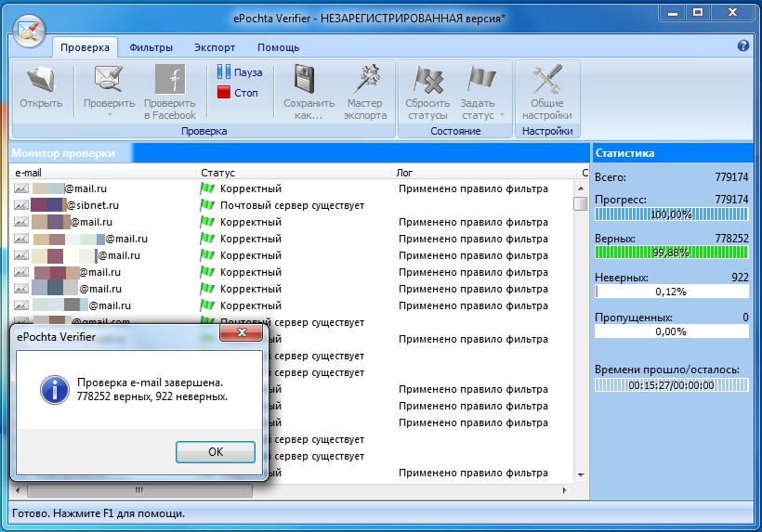Click Проверить в Facebook icon
The image size is (762, 532).
[x=170, y=81]
